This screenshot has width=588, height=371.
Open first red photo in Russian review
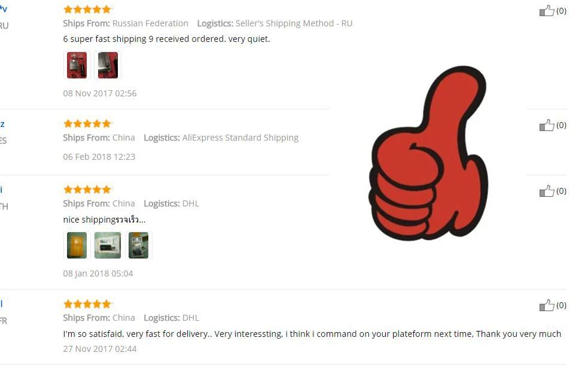click(x=77, y=65)
